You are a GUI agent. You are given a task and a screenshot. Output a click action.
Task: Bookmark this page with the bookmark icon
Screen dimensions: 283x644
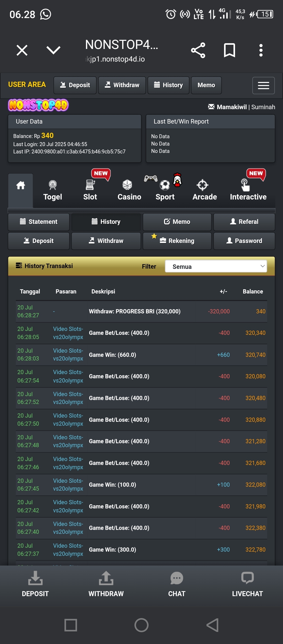click(230, 50)
